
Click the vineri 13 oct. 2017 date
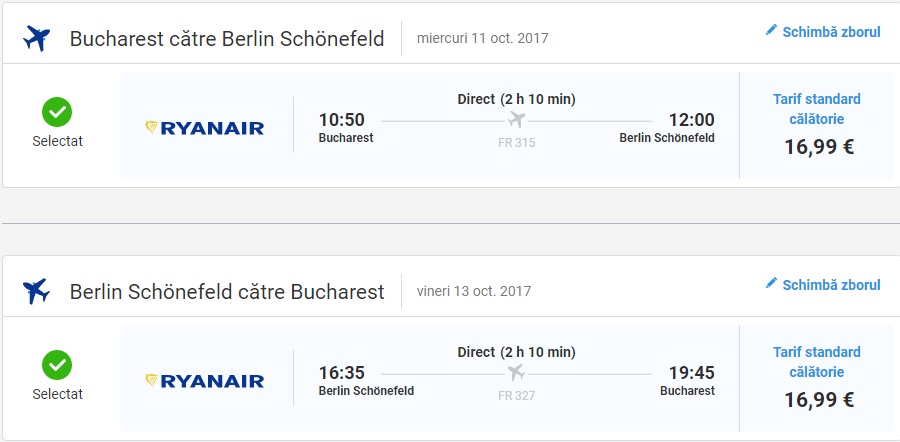coord(473,292)
